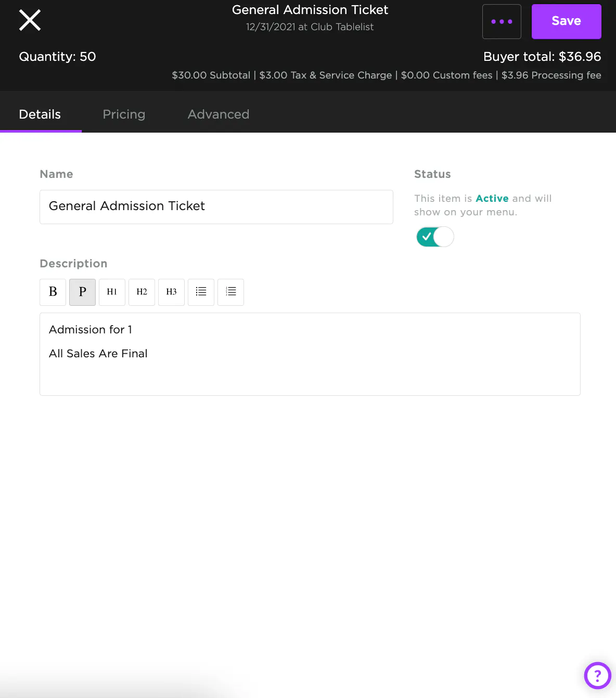Screen dimensions: 616x698
Task: Select the Details tab
Action: coord(40,114)
